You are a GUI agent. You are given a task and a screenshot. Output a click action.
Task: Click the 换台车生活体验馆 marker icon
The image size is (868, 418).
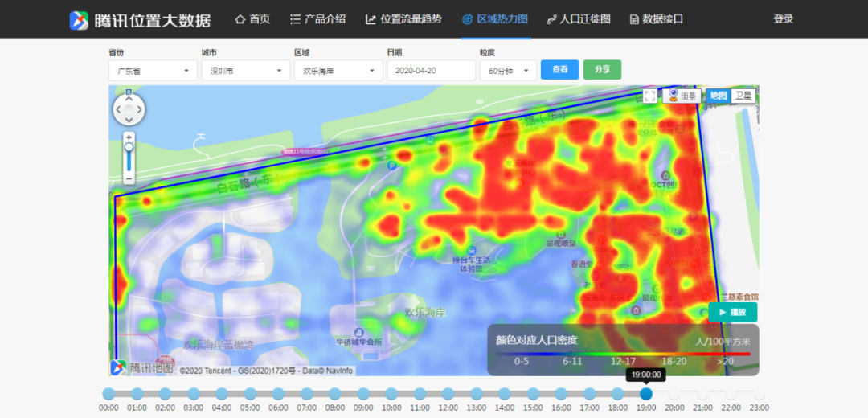point(471,249)
